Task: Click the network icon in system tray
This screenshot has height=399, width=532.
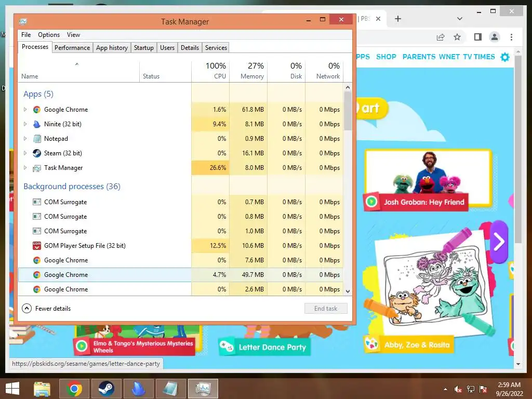Action: click(x=471, y=389)
